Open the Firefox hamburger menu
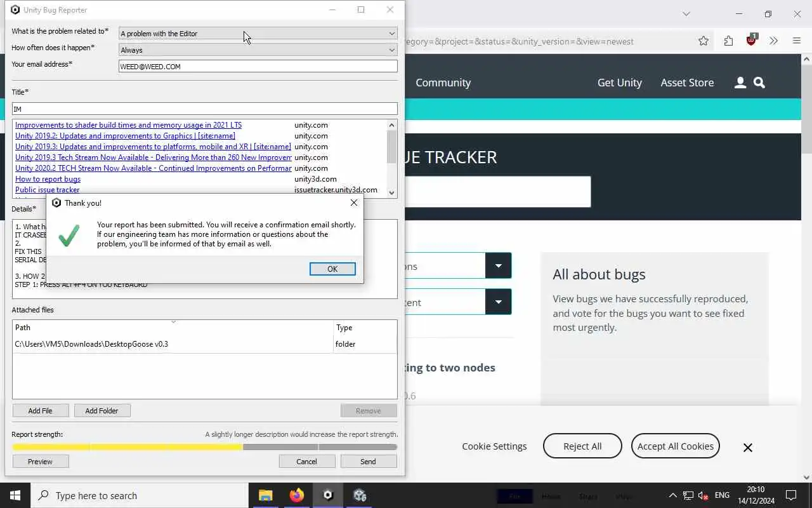 (797, 41)
